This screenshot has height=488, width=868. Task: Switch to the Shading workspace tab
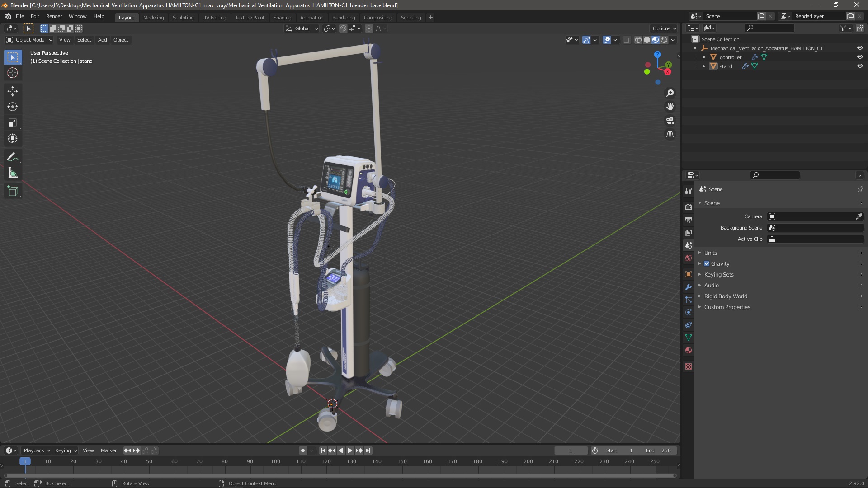pyautogui.click(x=282, y=17)
